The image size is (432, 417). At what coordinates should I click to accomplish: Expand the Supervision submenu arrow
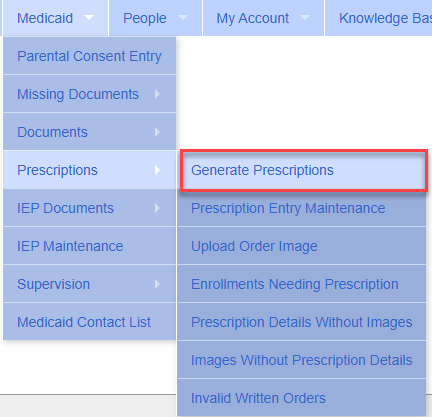click(157, 284)
